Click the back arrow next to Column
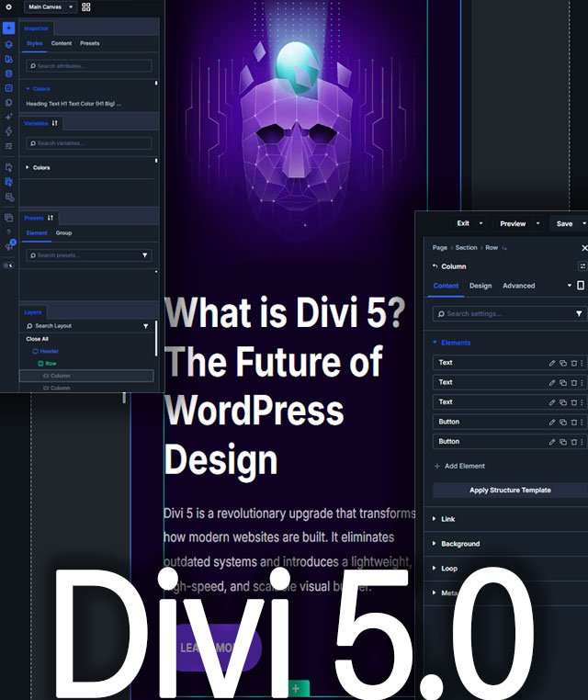Viewport: 588px width, 700px height. [435, 266]
